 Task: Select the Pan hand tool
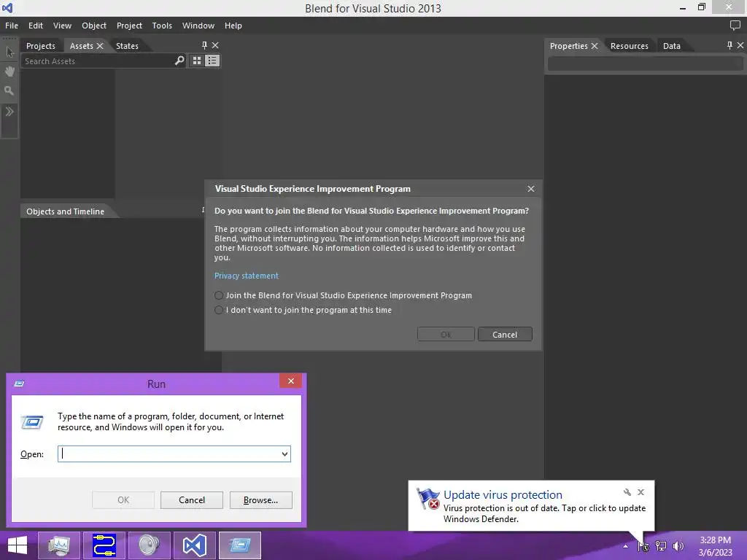pos(9,71)
